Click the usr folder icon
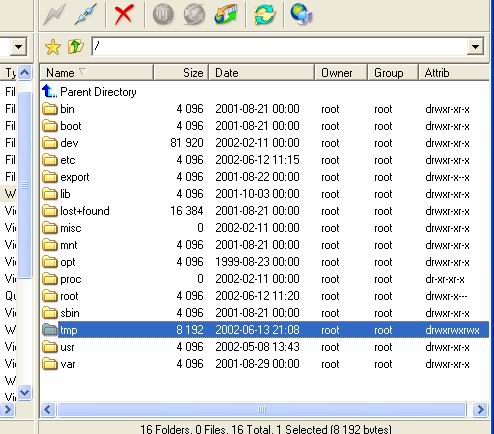Screen dimensions: 494x434 pyautogui.click(x=50, y=347)
